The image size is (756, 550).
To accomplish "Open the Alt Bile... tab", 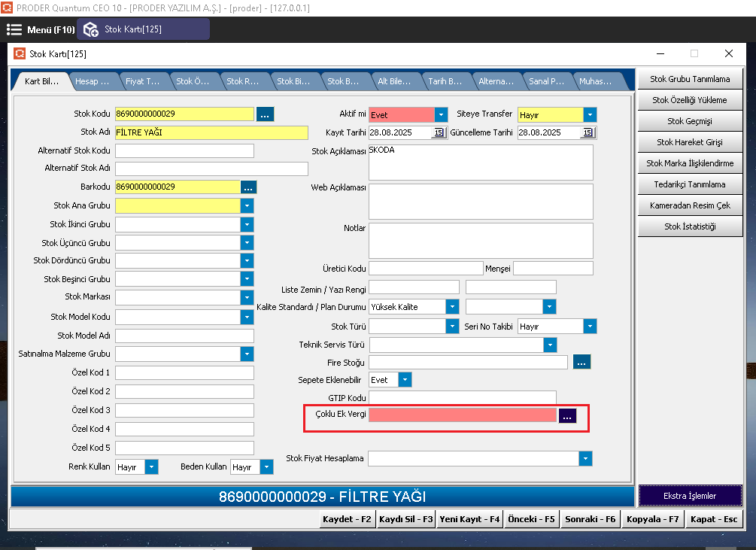I will point(394,81).
